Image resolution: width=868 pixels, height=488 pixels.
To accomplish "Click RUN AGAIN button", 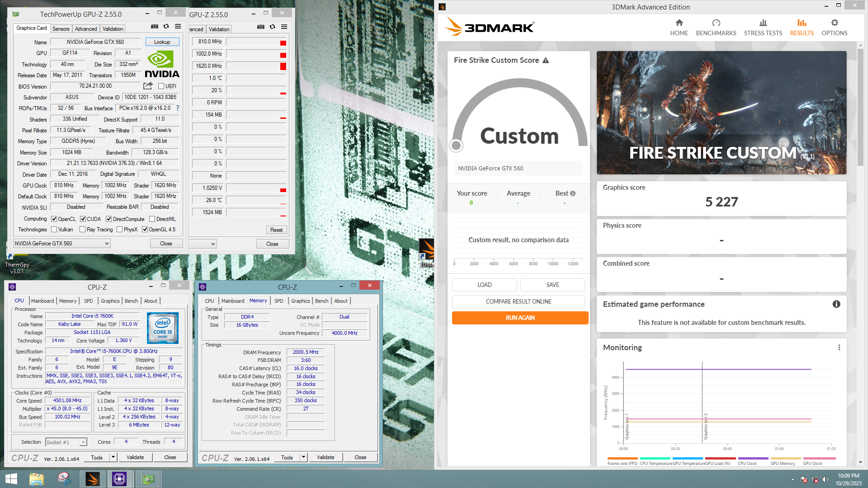I will 520,318.
